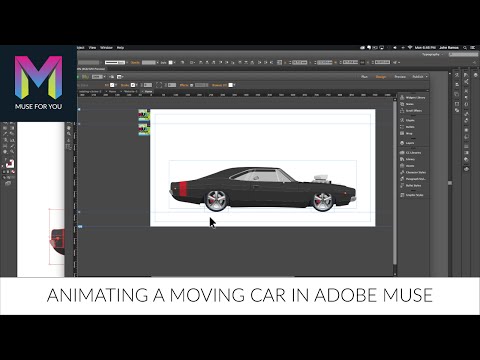Open the Widgets Library panel
Image resolution: width=480 pixels, height=360 pixels.
coord(413,97)
